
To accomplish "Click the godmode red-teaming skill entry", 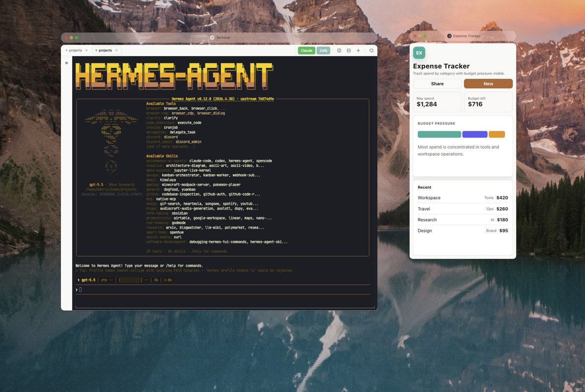I will (179, 223).
